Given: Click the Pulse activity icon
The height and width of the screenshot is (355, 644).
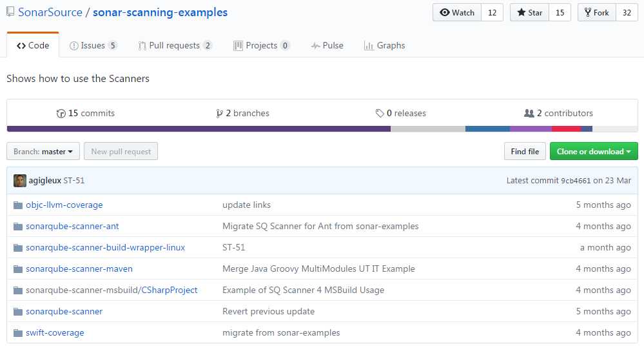Looking at the screenshot, I should 315,46.
